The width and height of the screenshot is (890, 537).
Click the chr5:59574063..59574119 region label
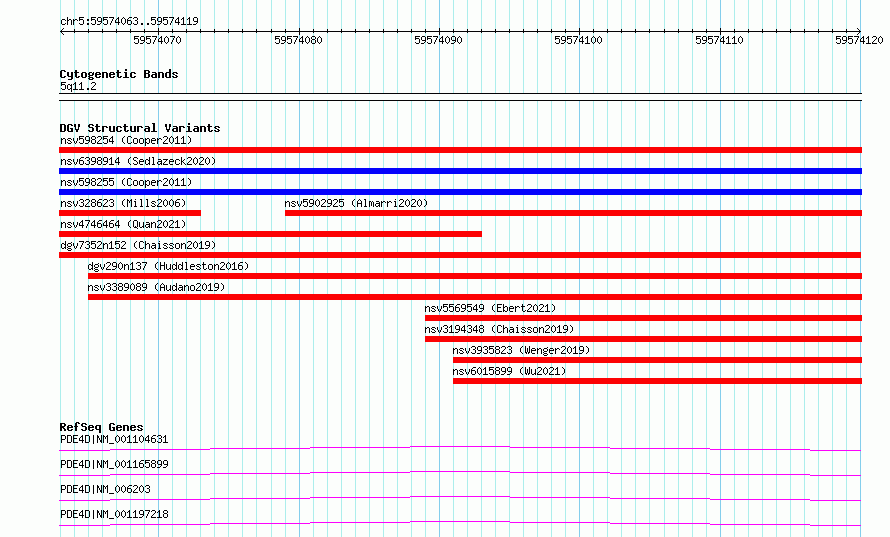(129, 21)
